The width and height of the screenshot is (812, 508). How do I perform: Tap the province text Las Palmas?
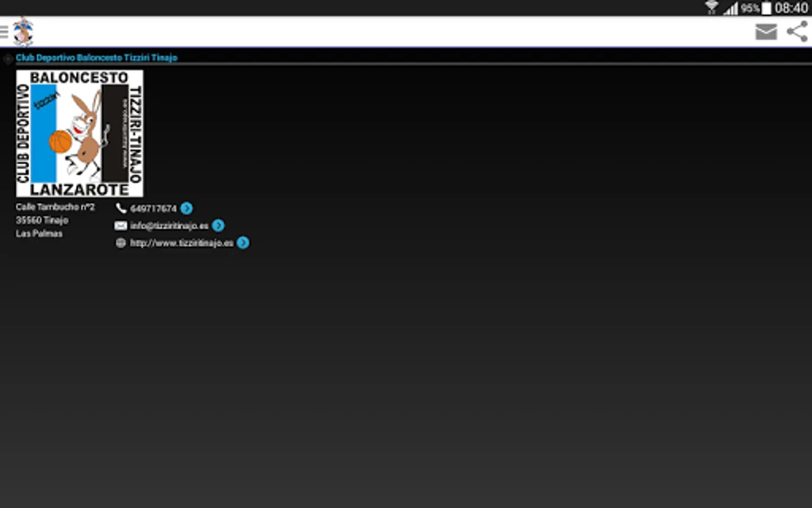[39, 234]
